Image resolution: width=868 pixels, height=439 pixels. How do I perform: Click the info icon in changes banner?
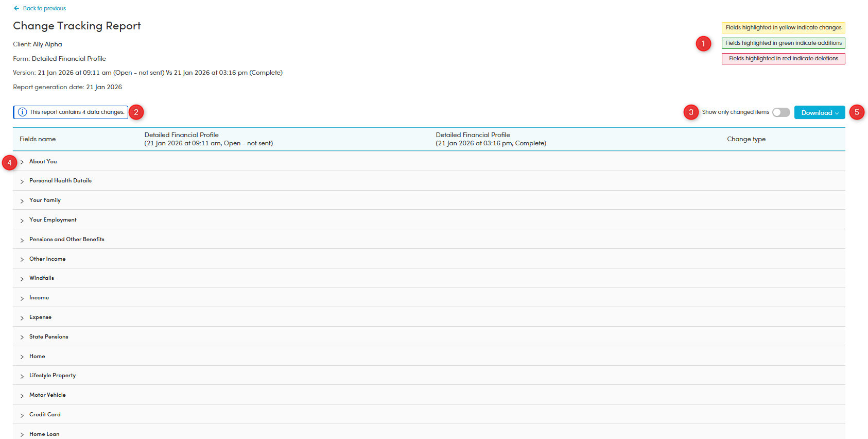(x=22, y=112)
